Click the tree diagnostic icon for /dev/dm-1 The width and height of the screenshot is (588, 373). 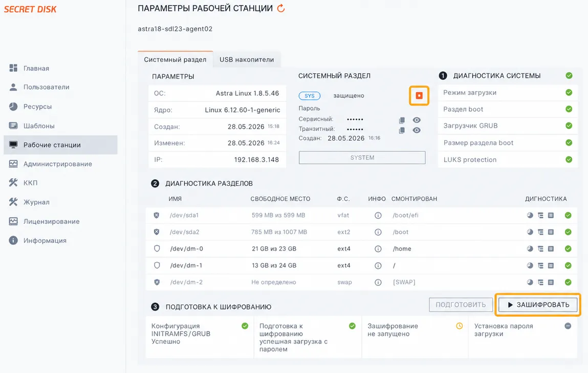click(x=540, y=265)
